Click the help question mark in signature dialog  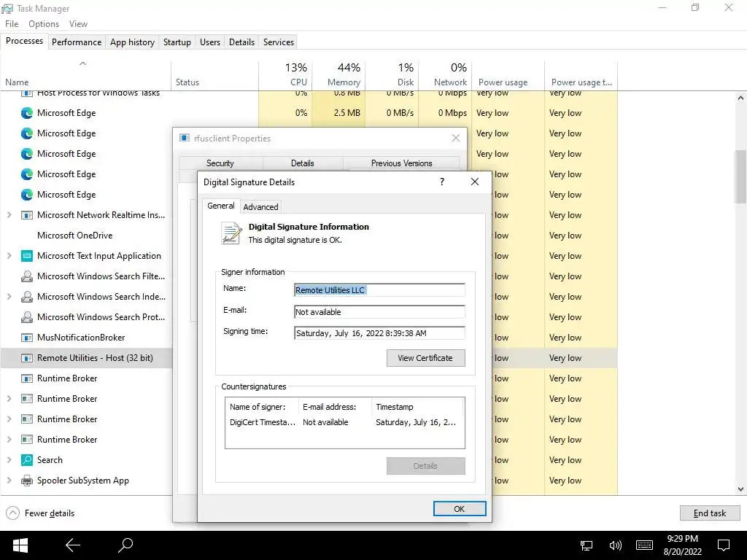[x=442, y=182]
